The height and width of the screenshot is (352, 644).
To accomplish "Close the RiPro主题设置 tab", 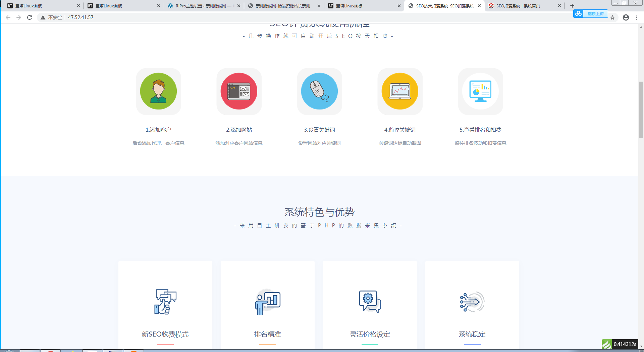I will (x=239, y=6).
